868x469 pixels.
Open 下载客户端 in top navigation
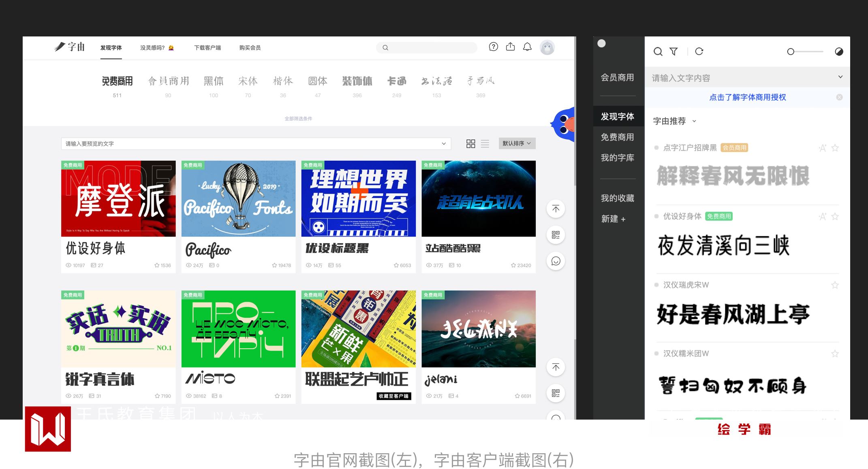tap(207, 48)
